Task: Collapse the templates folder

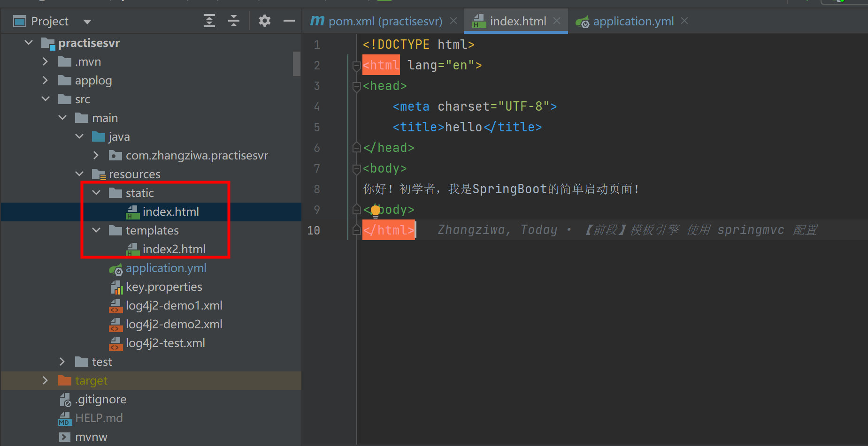Action: 96,230
